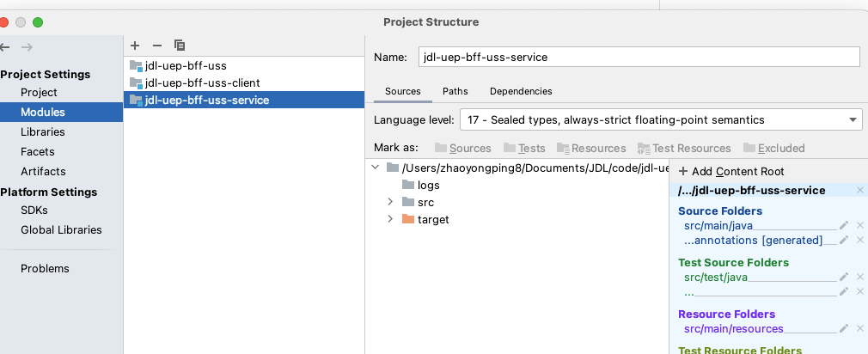
Task: Edit src/main/resources folder pencil icon
Action: pyautogui.click(x=844, y=328)
